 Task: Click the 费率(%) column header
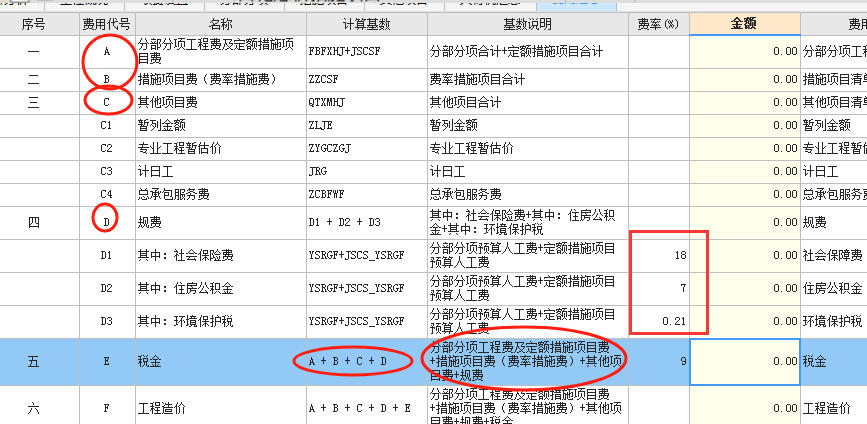click(659, 24)
